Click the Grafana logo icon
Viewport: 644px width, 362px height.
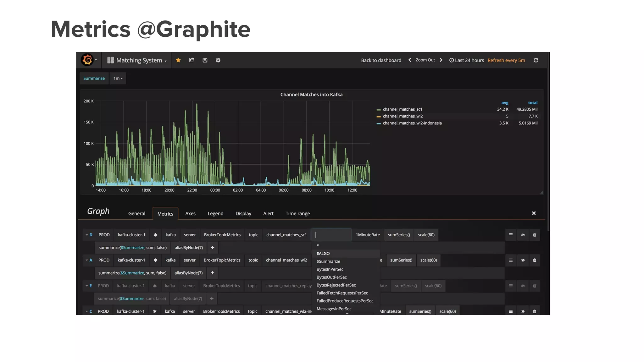87,60
